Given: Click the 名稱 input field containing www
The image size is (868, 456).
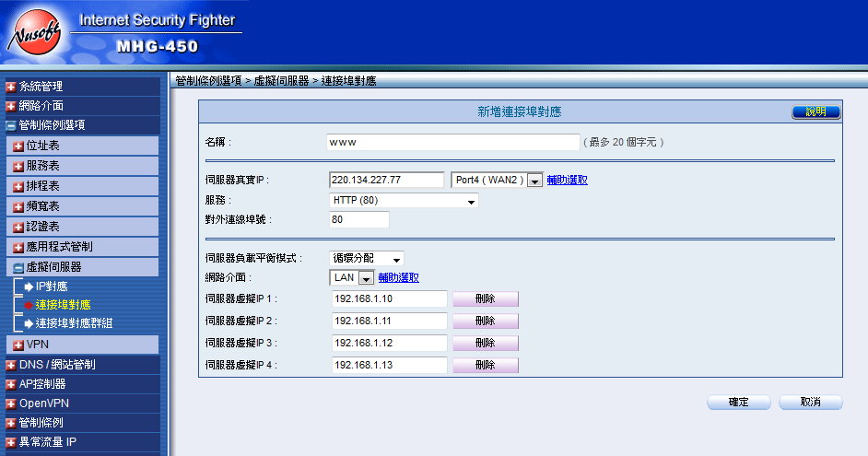Looking at the screenshot, I should pyautogui.click(x=452, y=143).
